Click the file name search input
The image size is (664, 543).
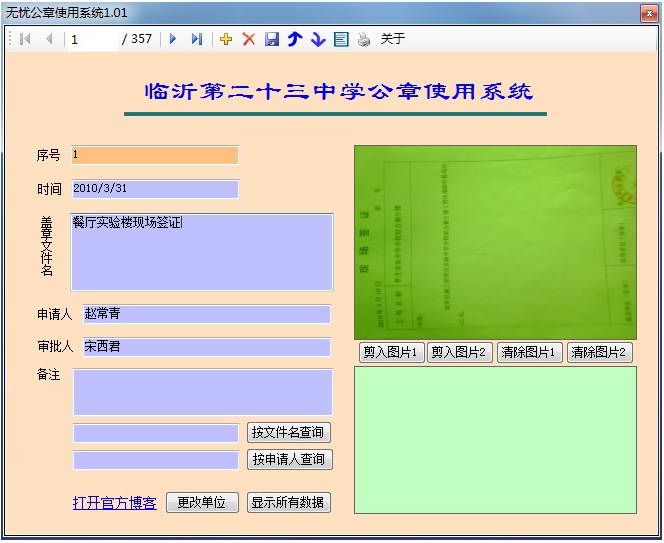pyautogui.click(x=156, y=433)
